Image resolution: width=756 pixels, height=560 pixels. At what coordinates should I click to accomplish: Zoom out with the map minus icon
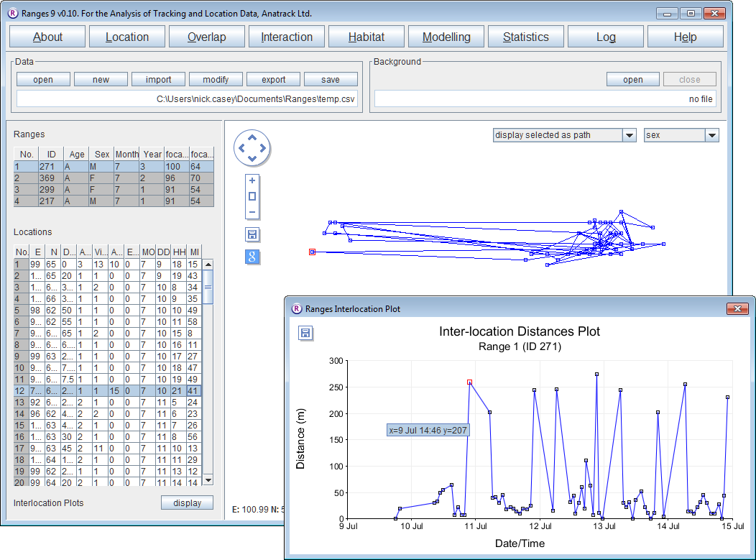point(252,212)
